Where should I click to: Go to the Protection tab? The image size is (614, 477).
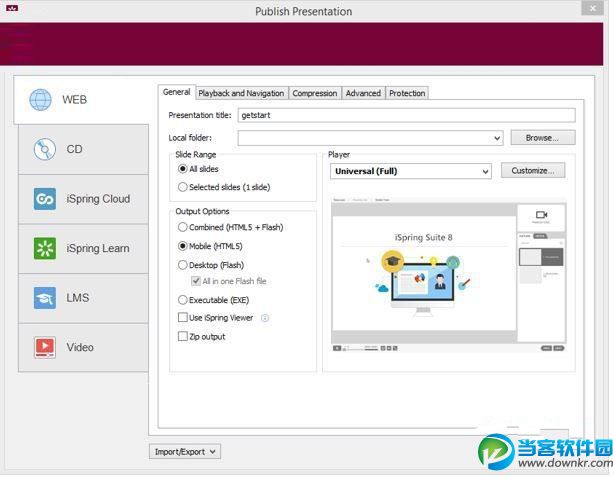(x=407, y=93)
